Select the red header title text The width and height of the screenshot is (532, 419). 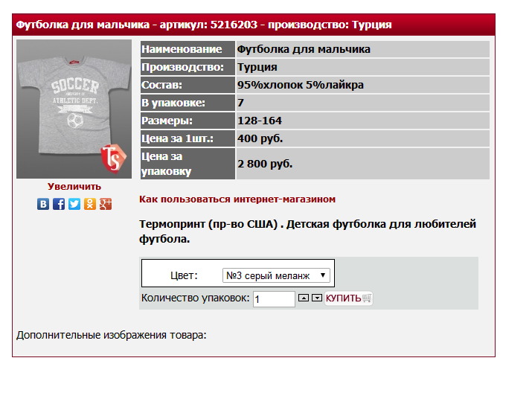point(204,25)
